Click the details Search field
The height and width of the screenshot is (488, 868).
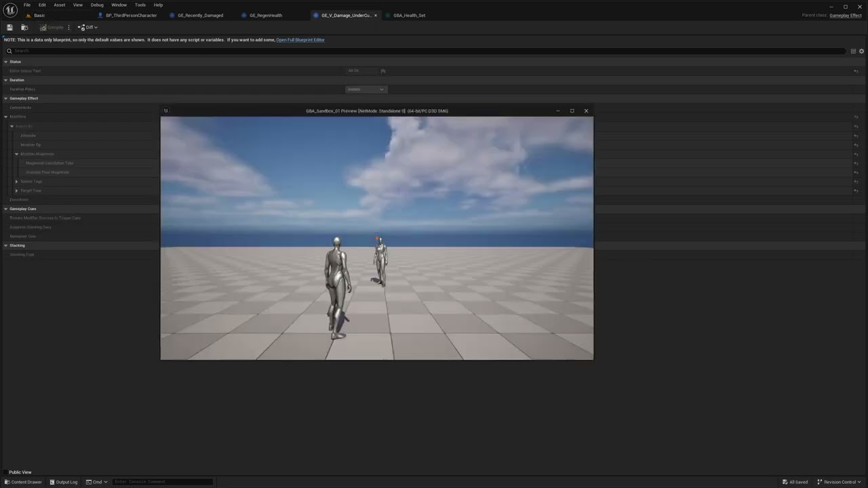427,51
